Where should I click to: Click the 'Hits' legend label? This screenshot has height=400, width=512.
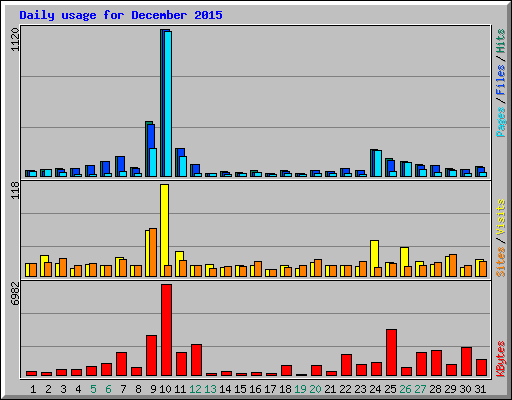click(x=500, y=41)
